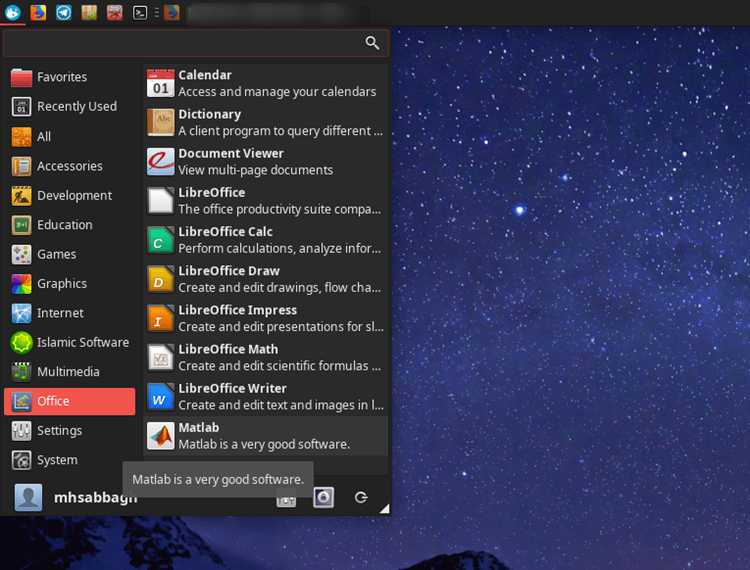Open the Islamic Software category
This screenshot has width=750, height=570.
[70, 342]
